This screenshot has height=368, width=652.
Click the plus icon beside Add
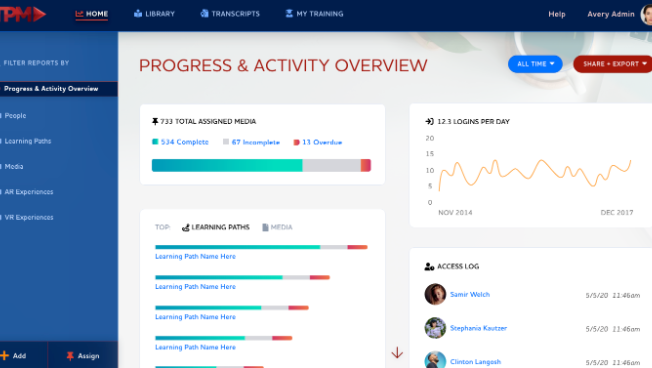tap(5, 356)
